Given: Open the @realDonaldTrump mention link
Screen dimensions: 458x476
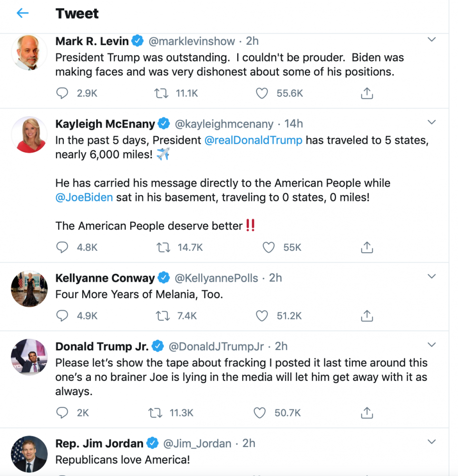Looking at the screenshot, I should tap(253, 140).
